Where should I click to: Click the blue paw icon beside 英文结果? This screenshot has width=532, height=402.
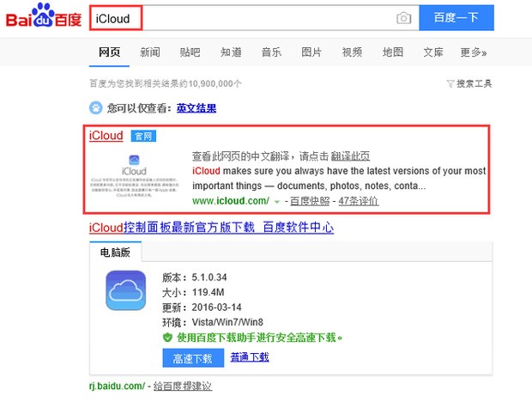[x=96, y=108]
